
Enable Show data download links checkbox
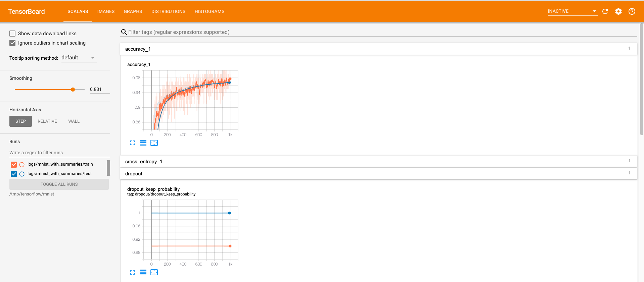(12, 34)
